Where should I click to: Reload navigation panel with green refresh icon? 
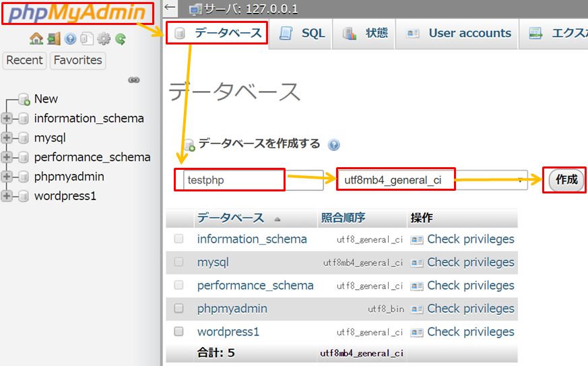(121, 39)
